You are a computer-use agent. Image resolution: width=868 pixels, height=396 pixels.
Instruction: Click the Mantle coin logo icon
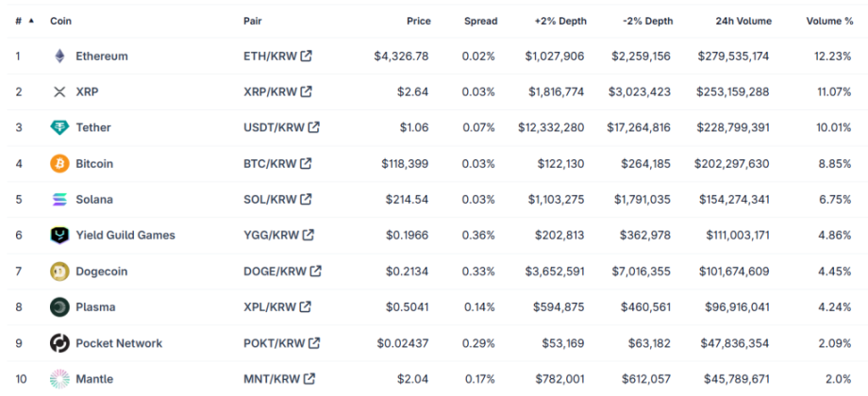(59, 379)
